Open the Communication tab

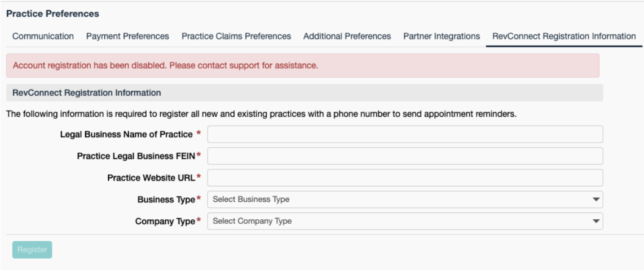tap(43, 36)
